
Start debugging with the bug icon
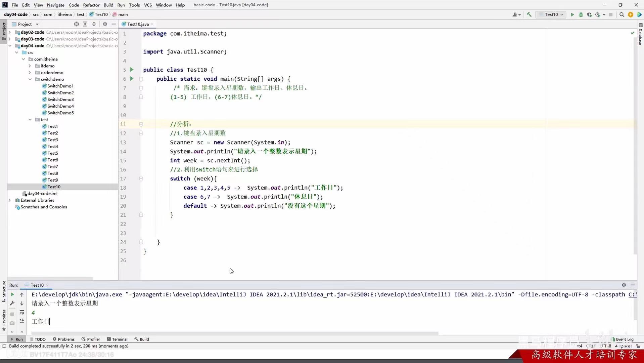[x=581, y=15]
